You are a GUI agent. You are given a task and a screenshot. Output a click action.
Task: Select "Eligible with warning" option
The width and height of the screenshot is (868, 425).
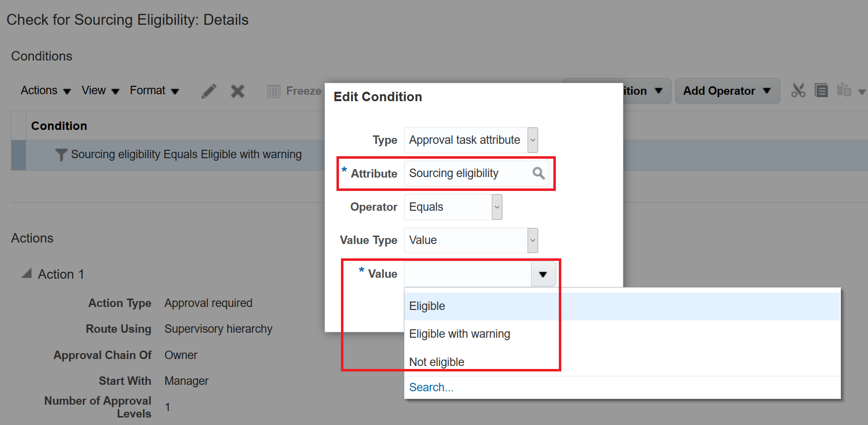pyautogui.click(x=460, y=334)
